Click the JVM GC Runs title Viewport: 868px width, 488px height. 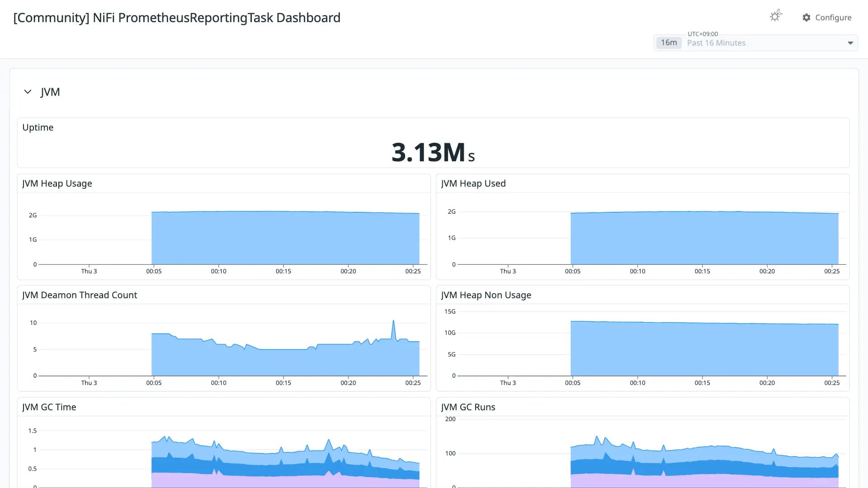click(x=468, y=407)
